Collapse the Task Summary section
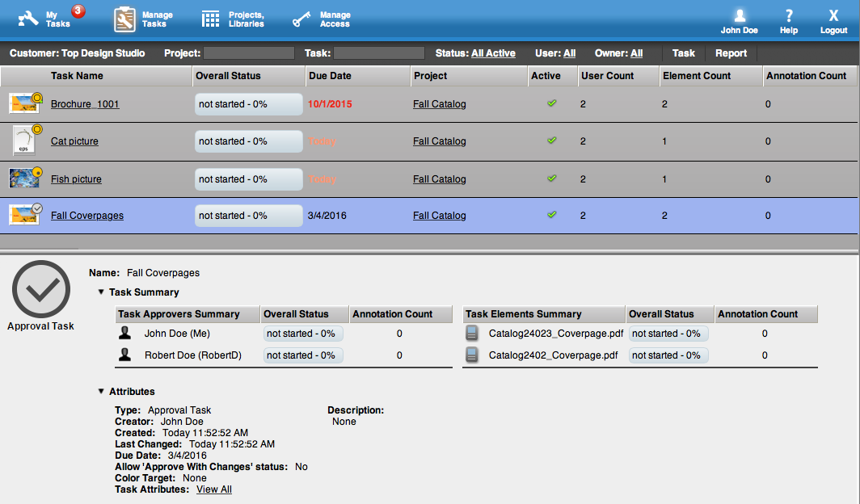Viewport: 860px width, 504px height. (101, 292)
